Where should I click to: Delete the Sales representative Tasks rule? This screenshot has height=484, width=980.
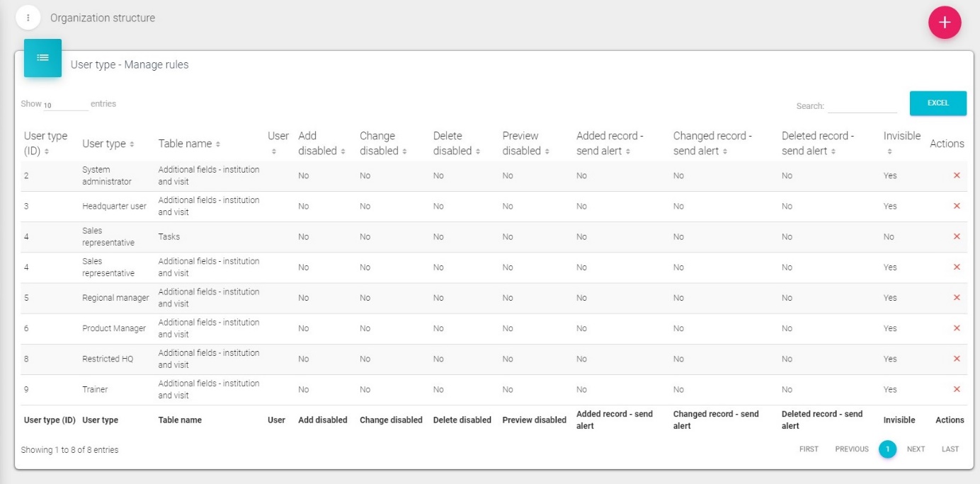(x=957, y=236)
